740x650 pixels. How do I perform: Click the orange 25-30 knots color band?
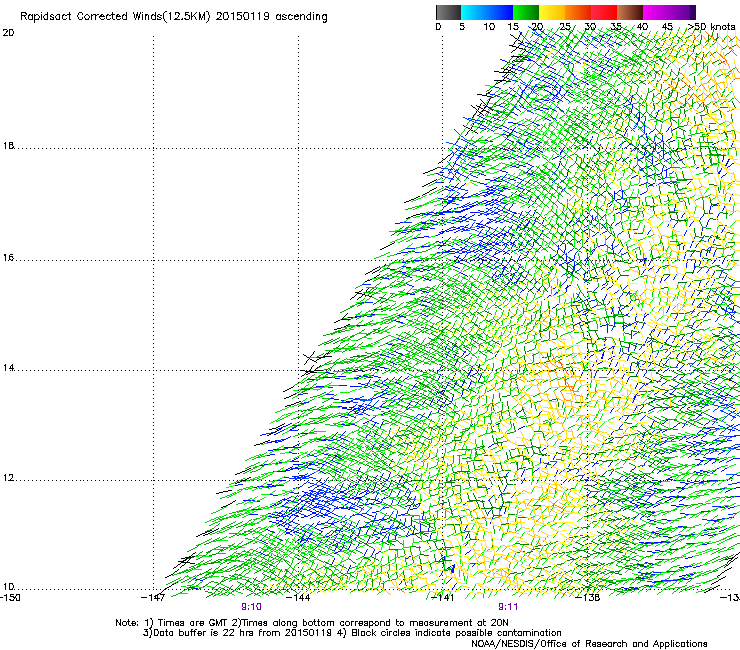coord(578,12)
